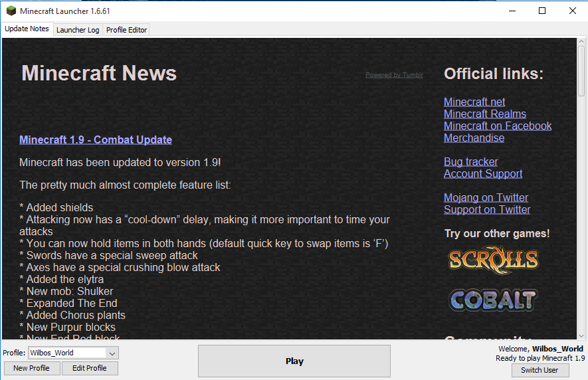The height and width of the screenshot is (380, 588).
Task: Maximize the Minecraft Launcher window
Action: coord(542,11)
